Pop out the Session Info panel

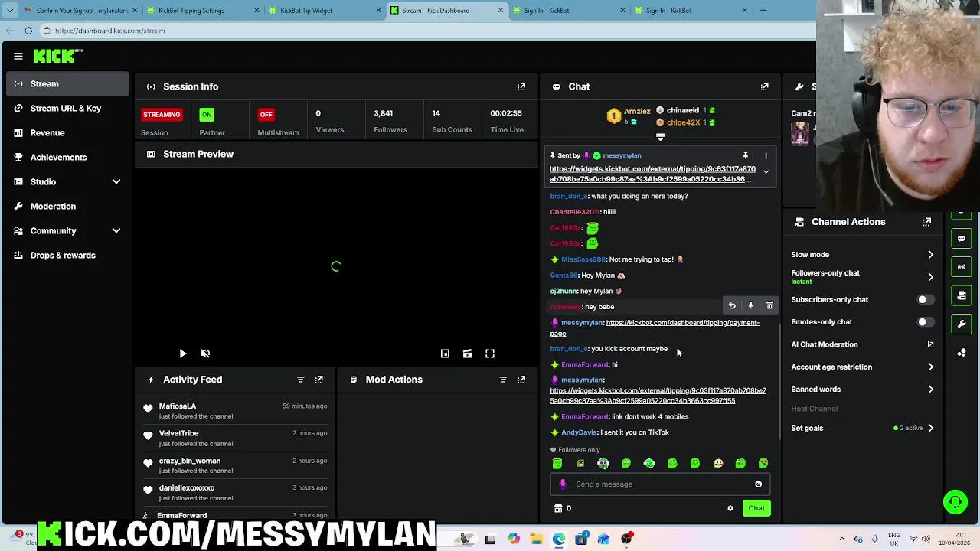point(521,86)
